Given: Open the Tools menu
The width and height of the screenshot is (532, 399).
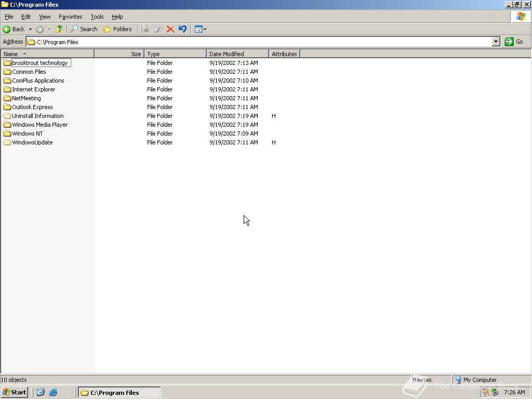Looking at the screenshot, I should tap(97, 17).
